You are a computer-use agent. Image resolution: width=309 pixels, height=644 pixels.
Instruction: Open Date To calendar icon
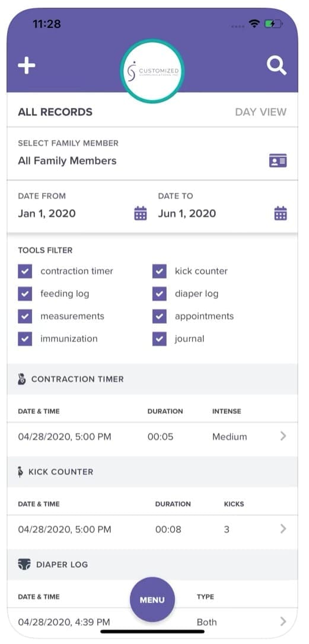pyautogui.click(x=281, y=213)
